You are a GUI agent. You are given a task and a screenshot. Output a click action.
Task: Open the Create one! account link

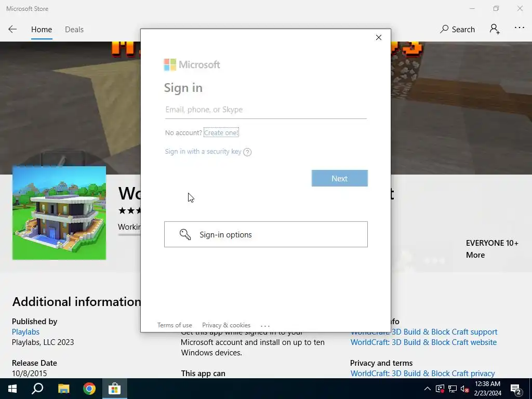tap(221, 132)
